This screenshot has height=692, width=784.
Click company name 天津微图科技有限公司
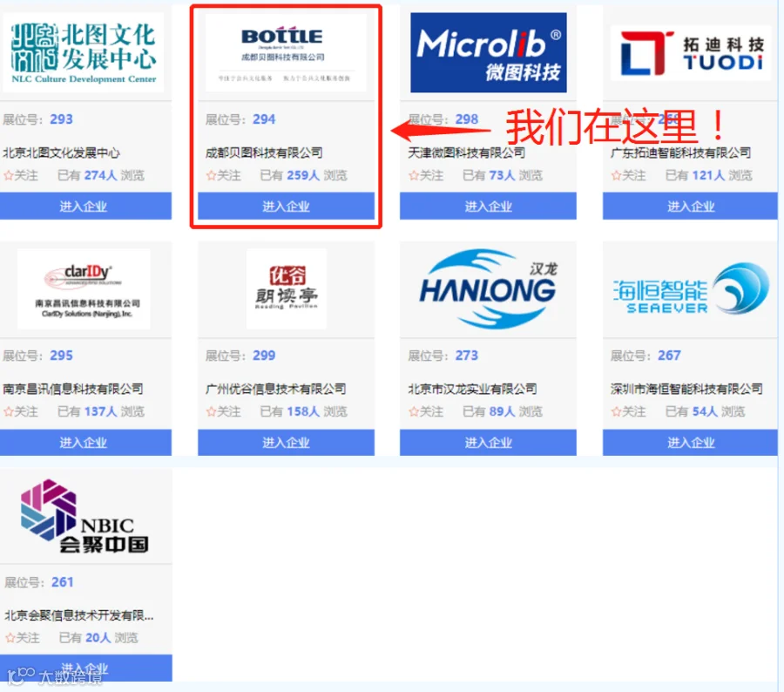467,153
